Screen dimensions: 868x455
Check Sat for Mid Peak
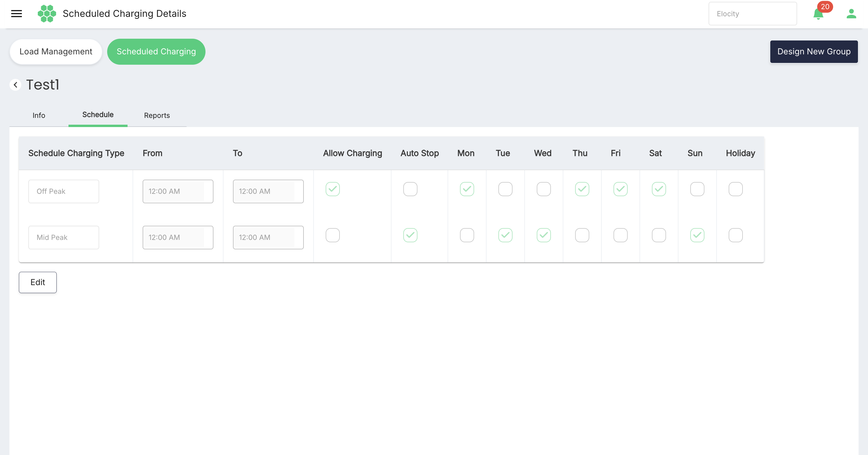click(x=659, y=235)
